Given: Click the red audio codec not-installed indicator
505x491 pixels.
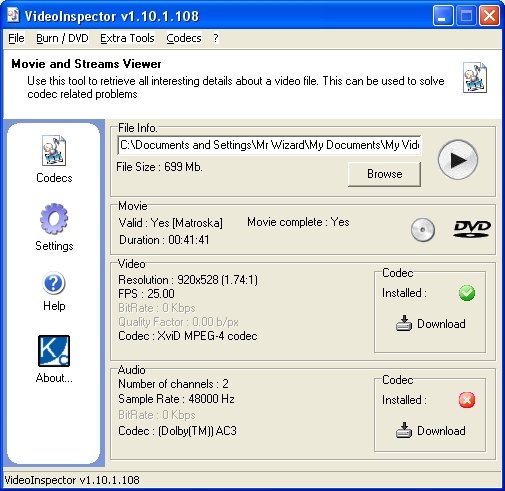Looking at the screenshot, I should tap(467, 400).
